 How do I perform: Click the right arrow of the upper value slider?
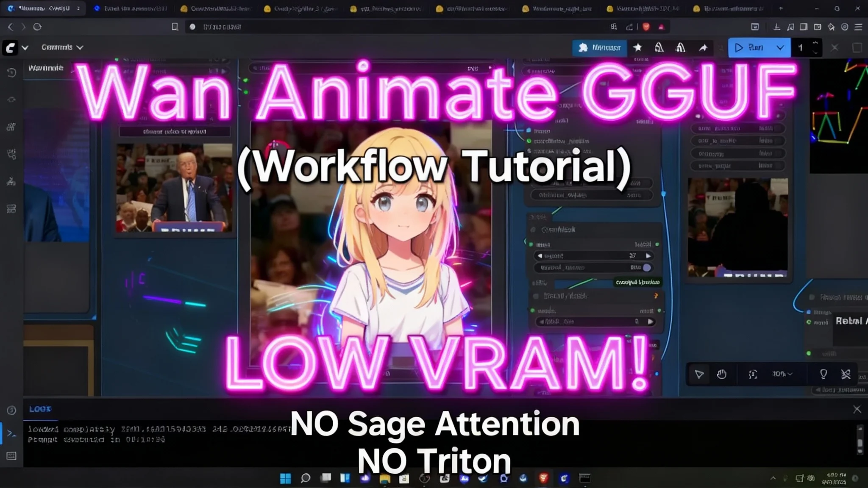(648, 256)
